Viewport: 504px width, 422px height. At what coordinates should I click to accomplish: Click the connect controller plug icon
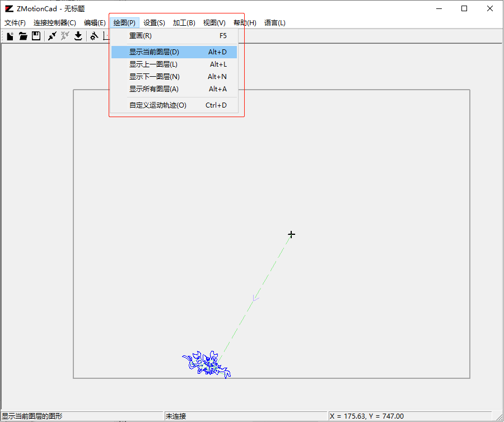pos(52,36)
